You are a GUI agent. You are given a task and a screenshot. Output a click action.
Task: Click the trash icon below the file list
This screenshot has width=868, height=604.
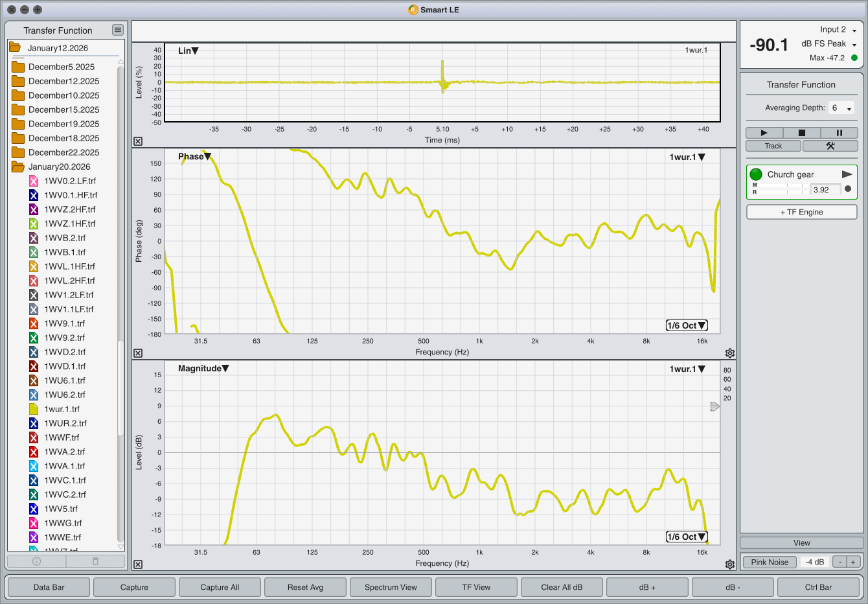click(95, 561)
